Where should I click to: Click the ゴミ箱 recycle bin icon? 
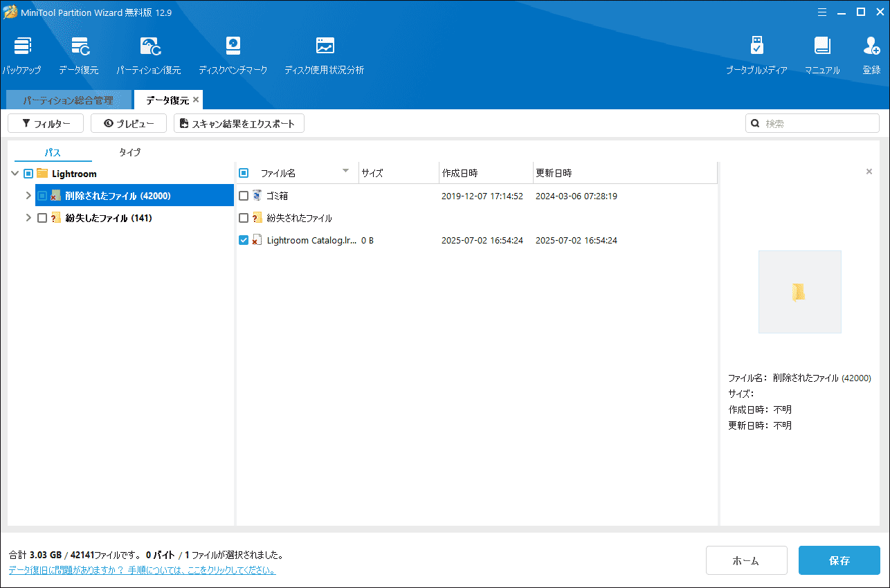coord(257,196)
